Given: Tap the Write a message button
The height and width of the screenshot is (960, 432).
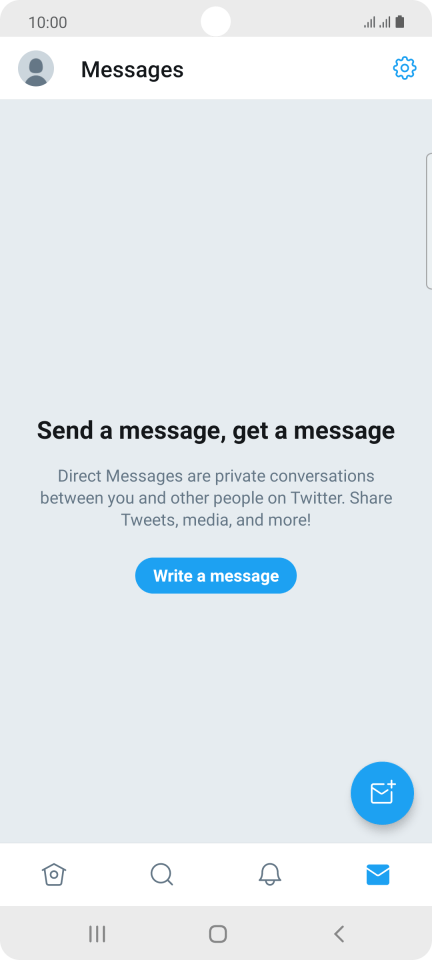Looking at the screenshot, I should tap(216, 576).
